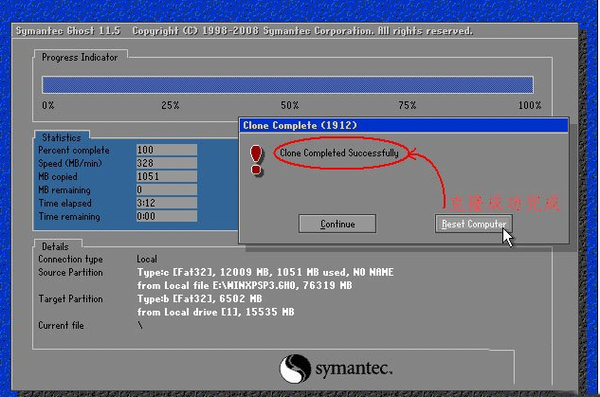Viewport: 600px width, 397px height.
Task: Click the 'Type:b [Fat32], 6502 MB' line
Action: [199, 299]
